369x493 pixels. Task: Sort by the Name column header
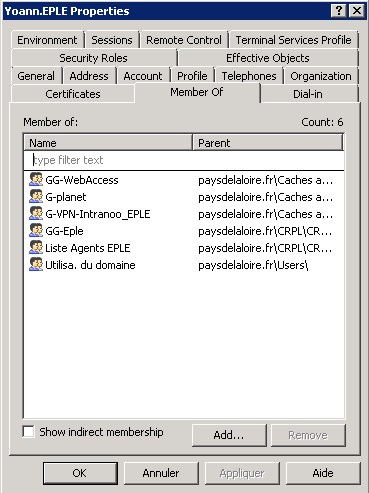pos(108,143)
